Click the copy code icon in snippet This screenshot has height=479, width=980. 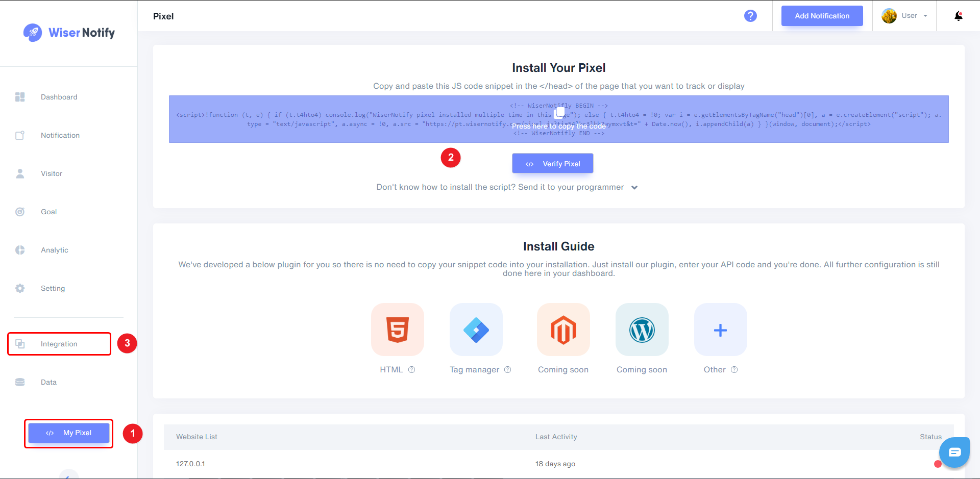tap(559, 112)
